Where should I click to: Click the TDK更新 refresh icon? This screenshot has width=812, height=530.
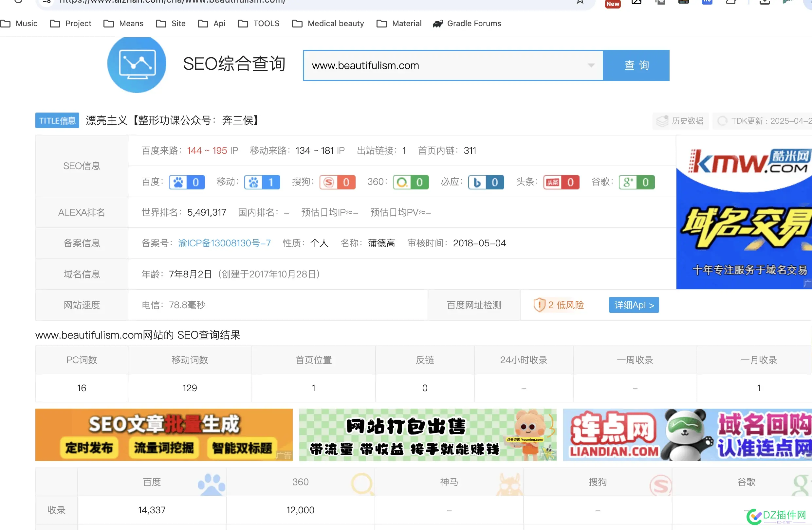pyautogui.click(x=722, y=121)
